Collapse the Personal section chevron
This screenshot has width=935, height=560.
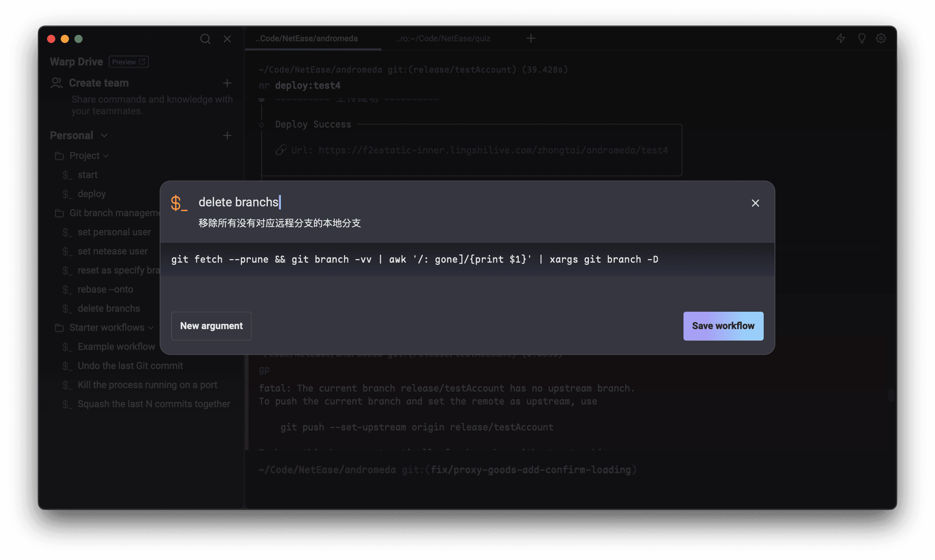coord(104,135)
